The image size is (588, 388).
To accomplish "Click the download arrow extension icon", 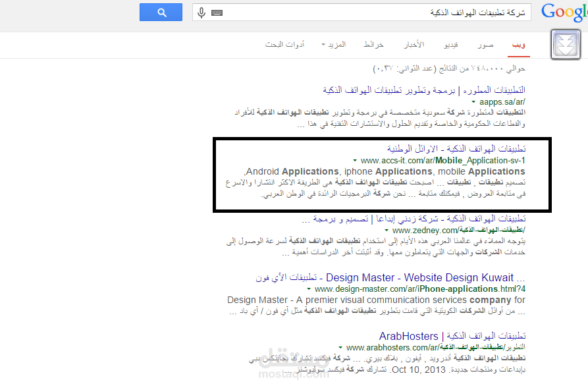I will coord(566,45).
